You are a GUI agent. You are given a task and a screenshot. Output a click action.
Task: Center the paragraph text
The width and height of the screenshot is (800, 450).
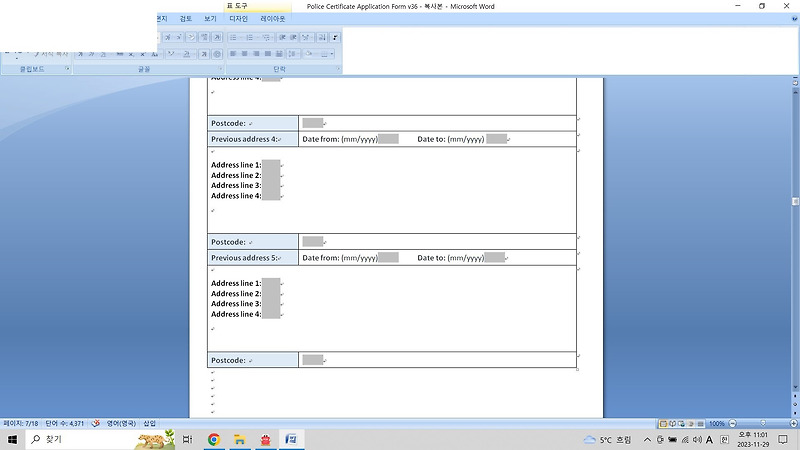click(x=244, y=54)
